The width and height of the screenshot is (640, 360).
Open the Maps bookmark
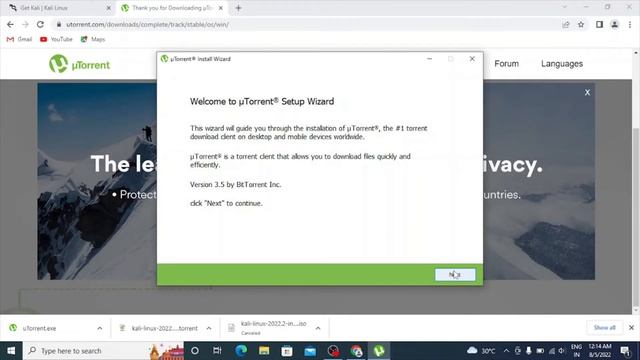point(93,39)
